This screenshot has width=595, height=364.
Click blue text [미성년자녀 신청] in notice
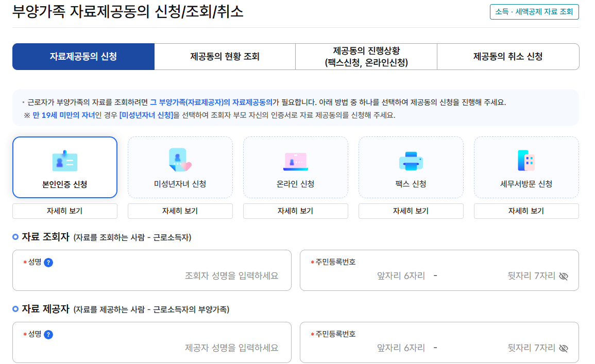pos(146,115)
